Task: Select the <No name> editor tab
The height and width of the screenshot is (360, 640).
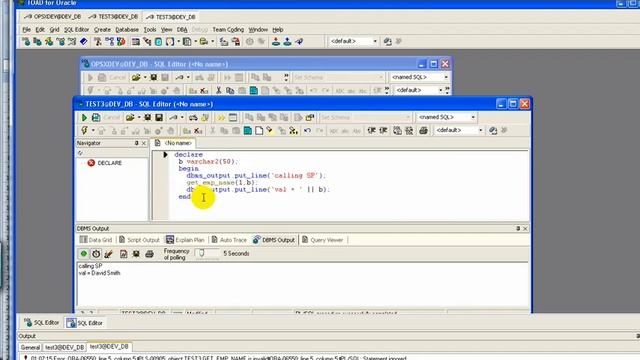Action: [174, 143]
